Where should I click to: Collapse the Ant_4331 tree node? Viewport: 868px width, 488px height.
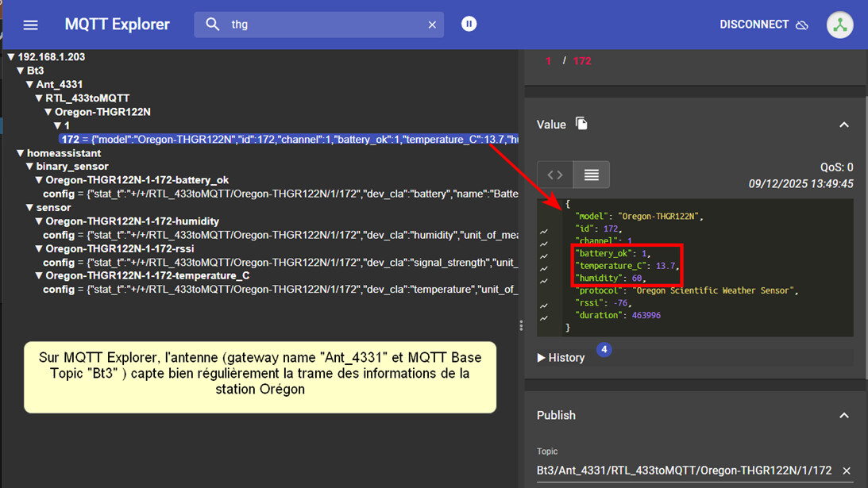point(30,85)
